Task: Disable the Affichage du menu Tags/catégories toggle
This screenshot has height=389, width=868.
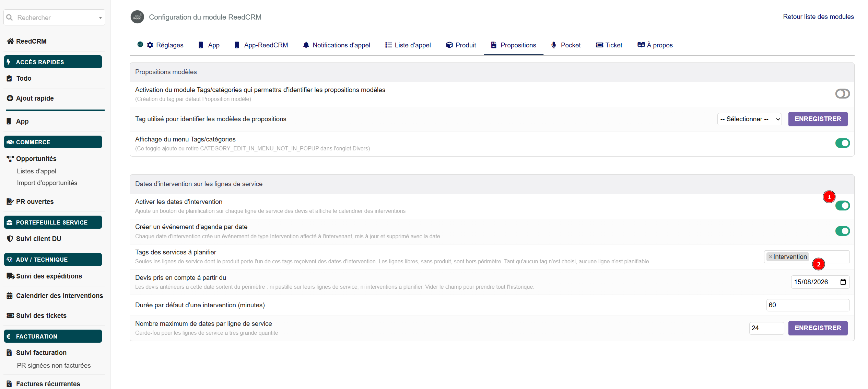Action: 842,143
